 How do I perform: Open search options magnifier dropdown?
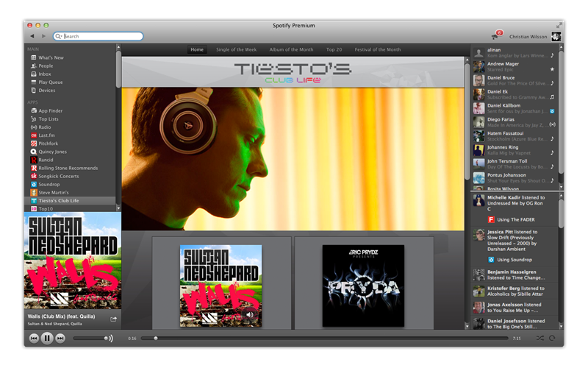60,36
